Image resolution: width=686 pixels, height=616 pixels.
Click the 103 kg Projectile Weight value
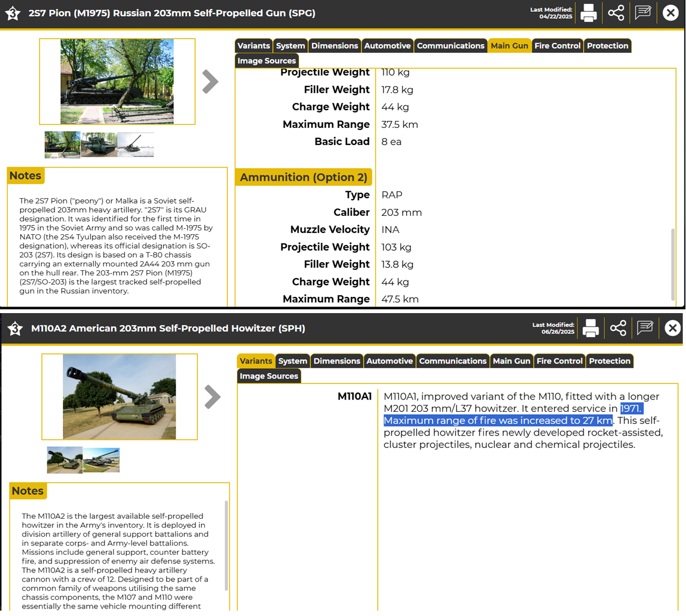(396, 247)
